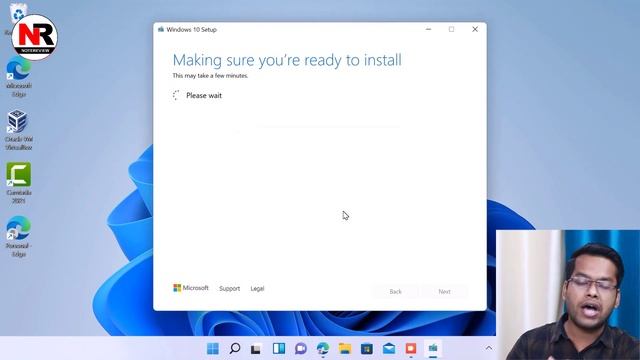640x360 pixels.
Task: Select the Camtasia 2021 desktop shortcut
Action: pyautogui.click(x=18, y=183)
